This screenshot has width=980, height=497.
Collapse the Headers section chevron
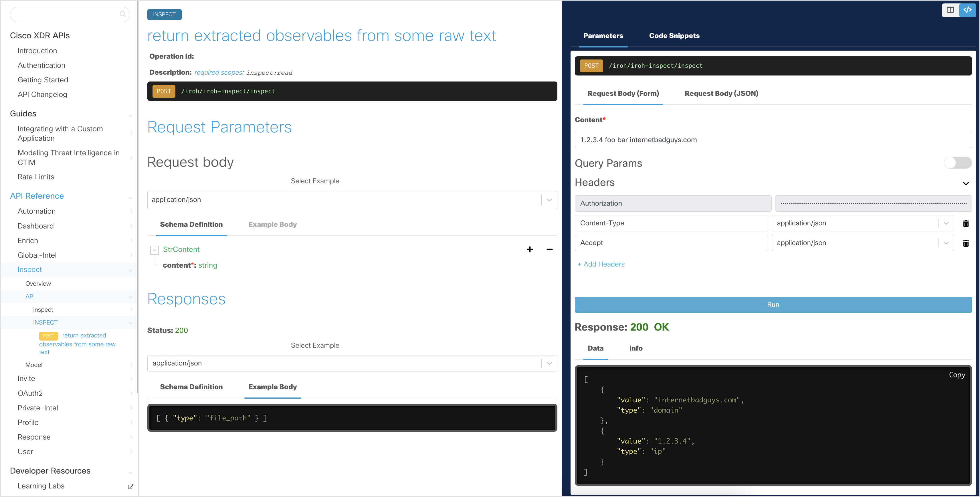965,183
